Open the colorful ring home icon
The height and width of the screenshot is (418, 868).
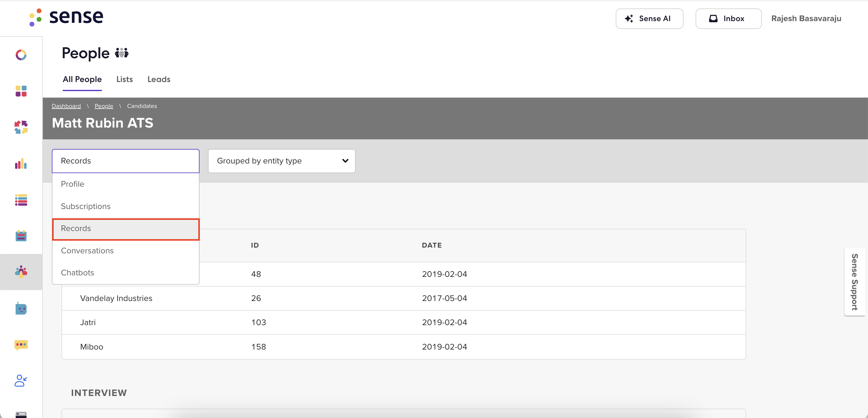21,55
